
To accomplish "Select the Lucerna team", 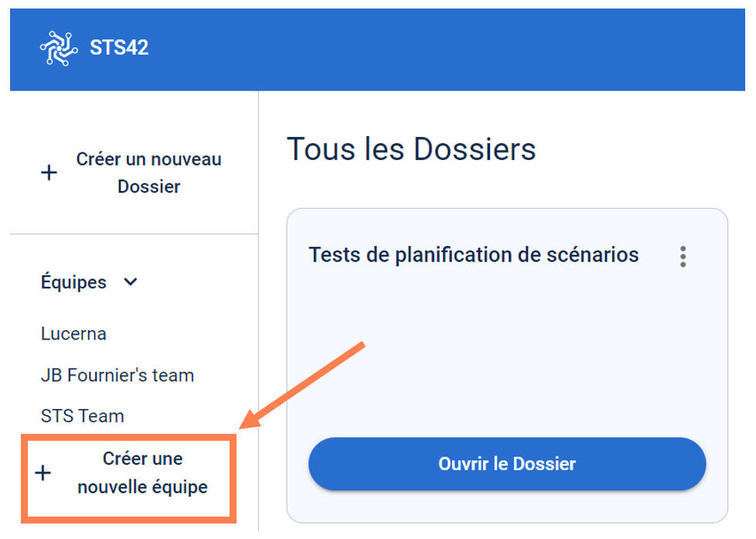I will (x=73, y=334).
